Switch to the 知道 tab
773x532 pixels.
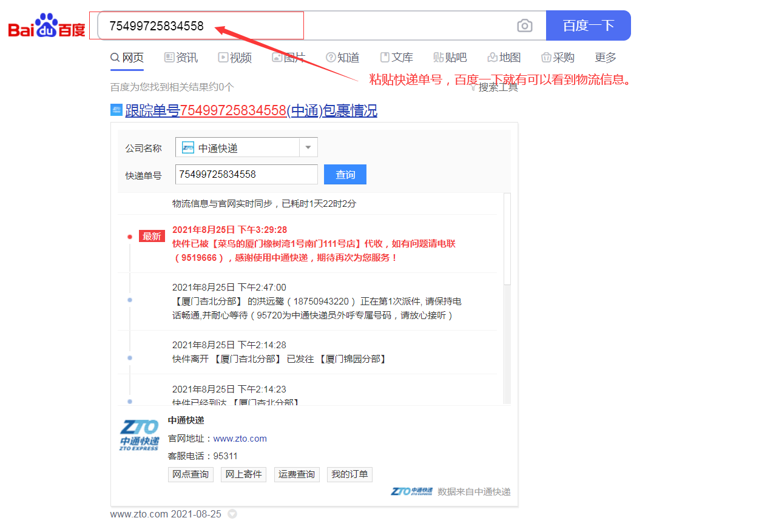(343, 58)
